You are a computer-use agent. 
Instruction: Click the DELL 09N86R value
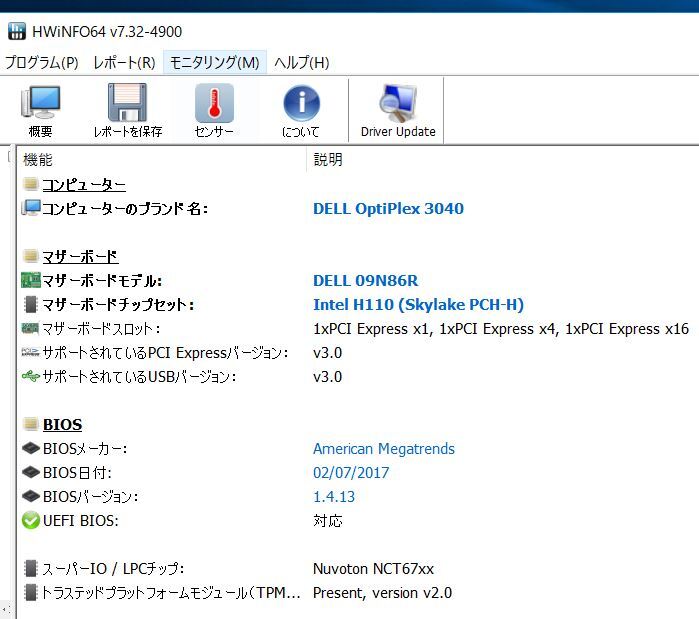[366, 281]
